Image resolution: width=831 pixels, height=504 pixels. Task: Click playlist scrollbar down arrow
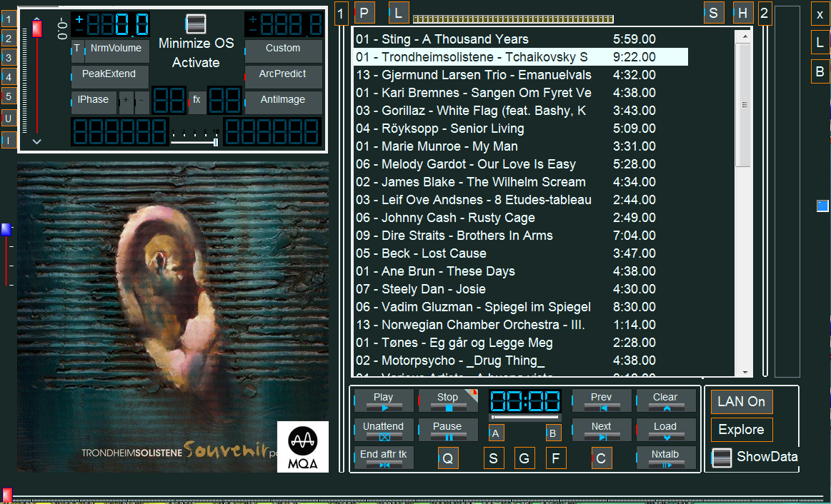[x=745, y=372]
